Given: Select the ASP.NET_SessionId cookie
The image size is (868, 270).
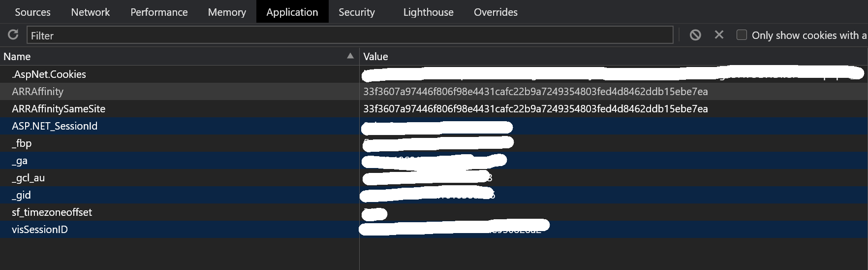Looking at the screenshot, I should coord(55,126).
